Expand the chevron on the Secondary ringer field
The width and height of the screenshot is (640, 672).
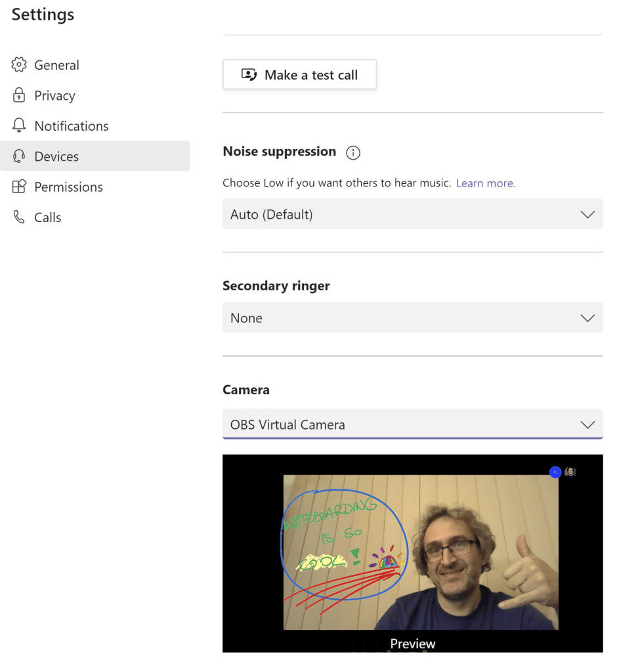pyautogui.click(x=587, y=318)
